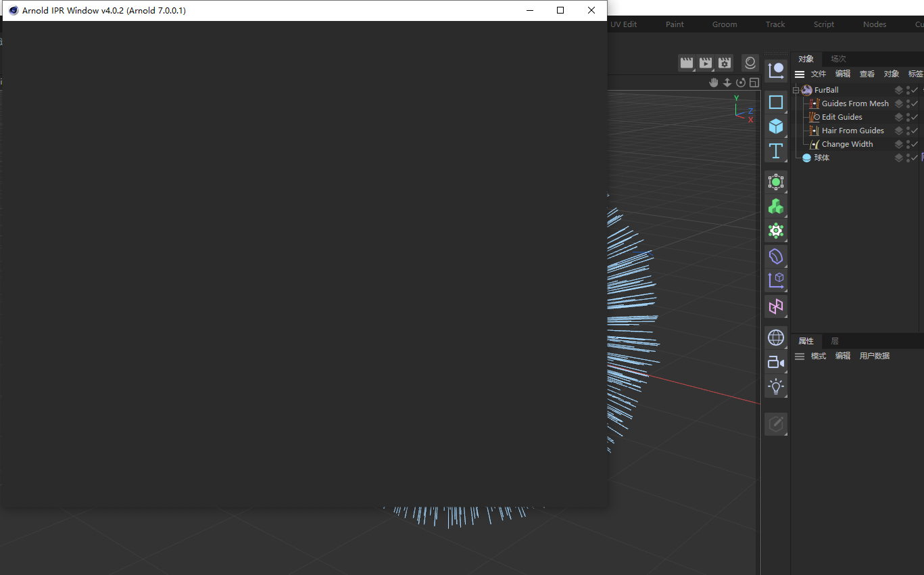Viewport: 924px width, 575px height.
Task: Click the FurBall object icon
Action: click(806, 90)
